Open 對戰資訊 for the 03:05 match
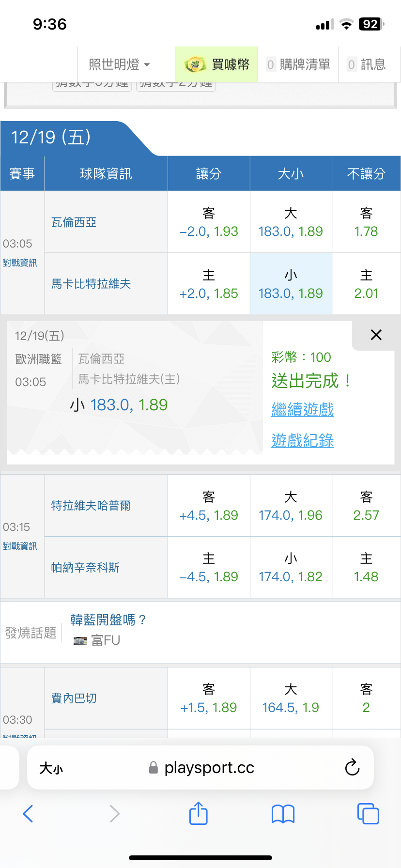Screen dimensions: 401x868 (x=20, y=263)
